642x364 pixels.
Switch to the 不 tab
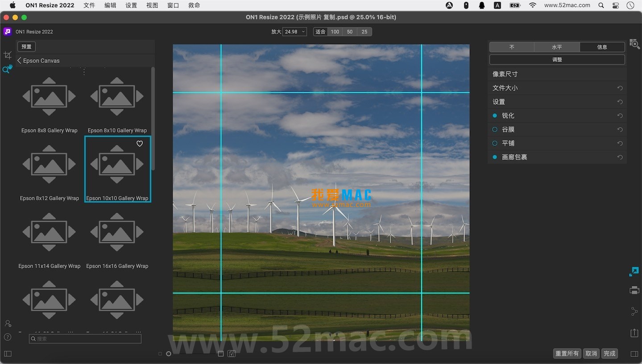(x=512, y=47)
